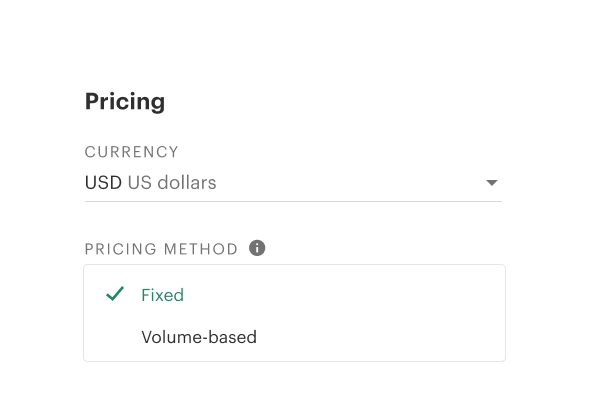Choose the Volume-based pricing method

tap(294, 337)
